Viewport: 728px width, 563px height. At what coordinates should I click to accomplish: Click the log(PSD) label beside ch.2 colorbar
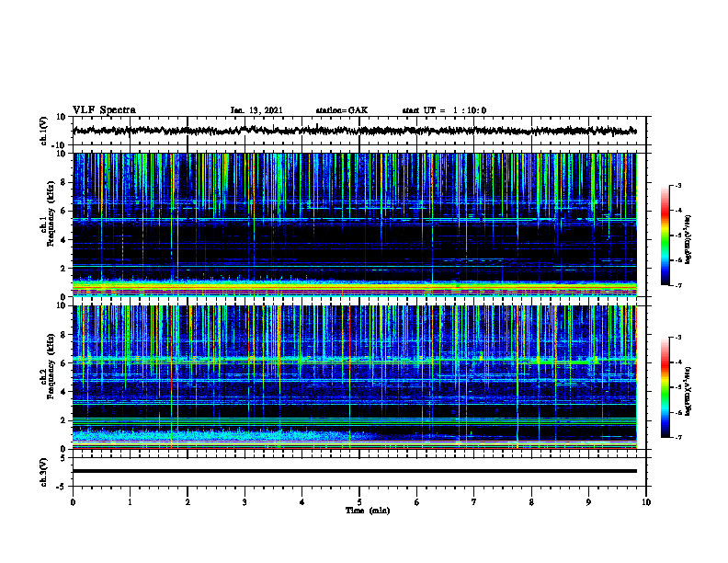coord(688,391)
